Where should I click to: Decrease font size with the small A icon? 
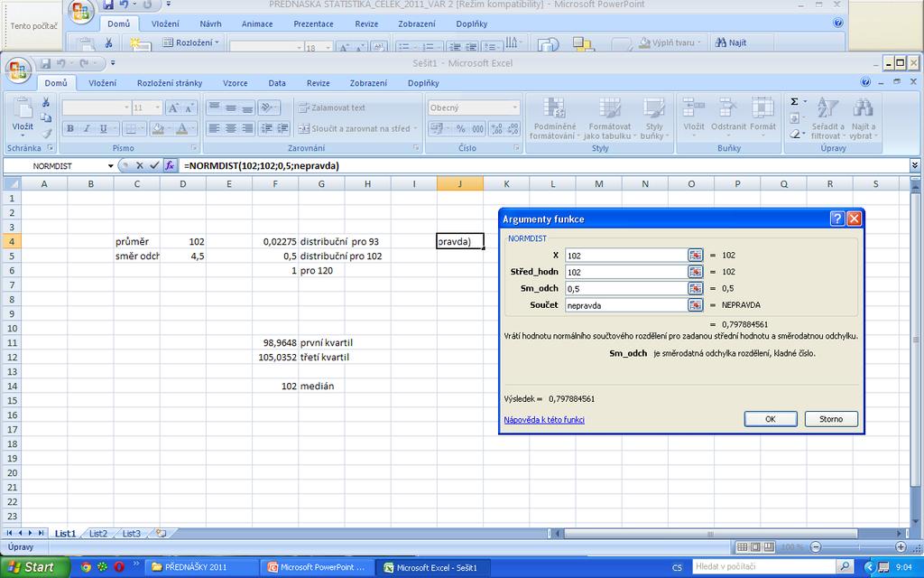189,108
